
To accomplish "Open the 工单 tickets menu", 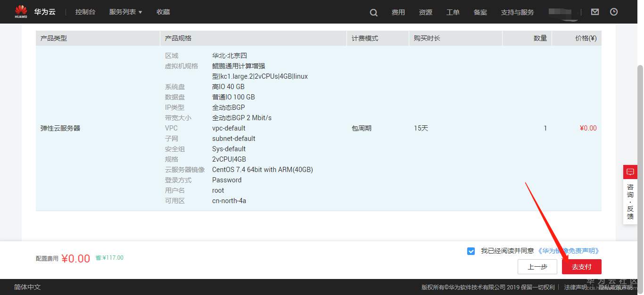I will (453, 12).
